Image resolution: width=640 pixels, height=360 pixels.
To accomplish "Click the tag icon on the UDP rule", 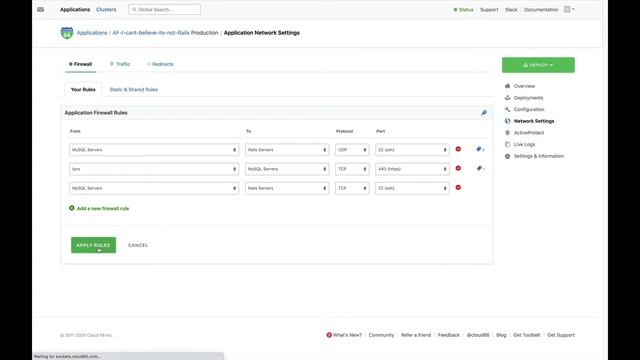I will click(x=480, y=149).
